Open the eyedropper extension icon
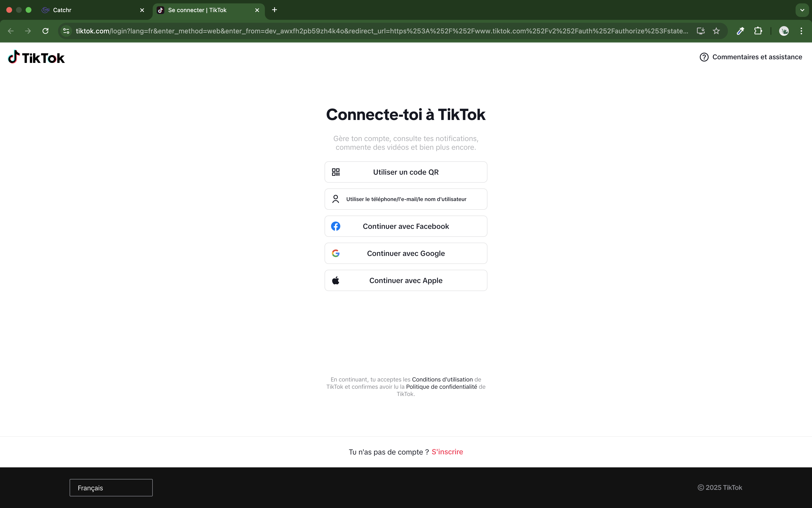 click(x=740, y=31)
